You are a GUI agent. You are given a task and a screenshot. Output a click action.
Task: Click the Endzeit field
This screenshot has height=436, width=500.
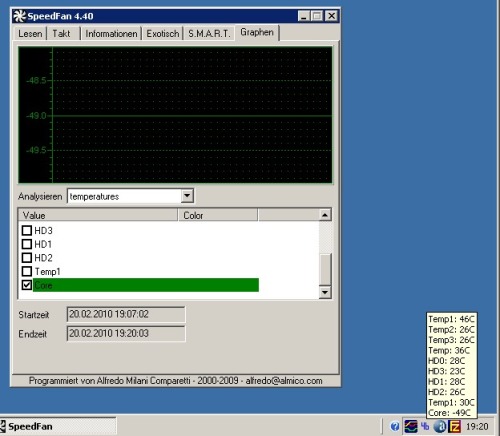pyautogui.click(x=126, y=334)
